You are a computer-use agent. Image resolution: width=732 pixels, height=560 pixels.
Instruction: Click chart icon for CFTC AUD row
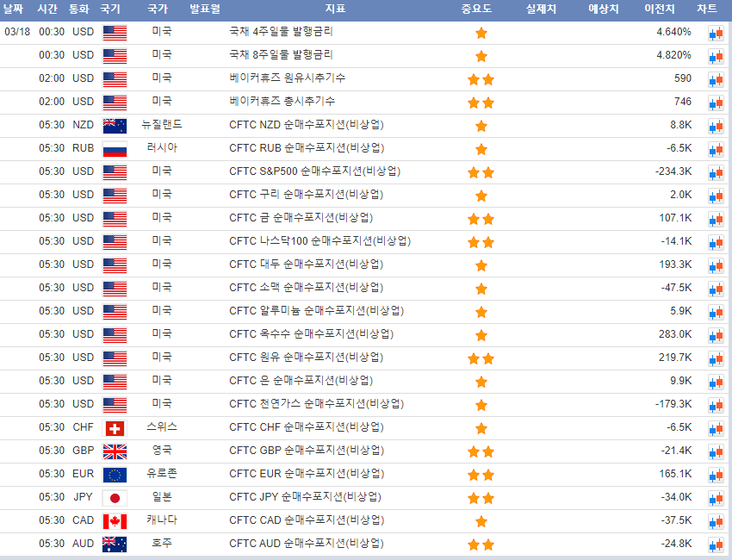tap(716, 544)
